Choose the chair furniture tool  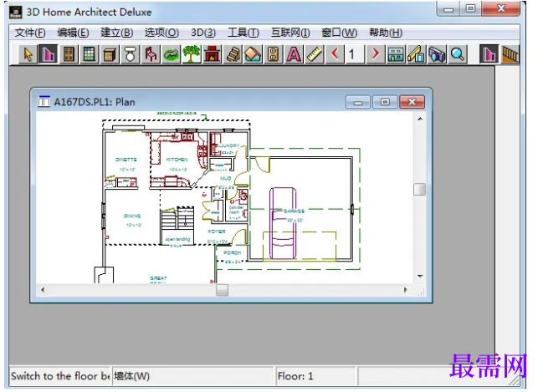click(x=151, y=54)
